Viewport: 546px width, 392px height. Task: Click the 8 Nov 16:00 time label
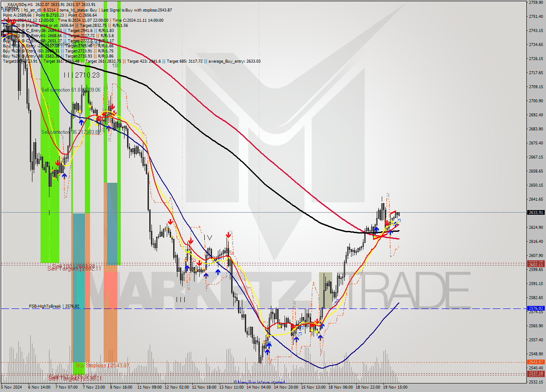(x=121, y=388)
